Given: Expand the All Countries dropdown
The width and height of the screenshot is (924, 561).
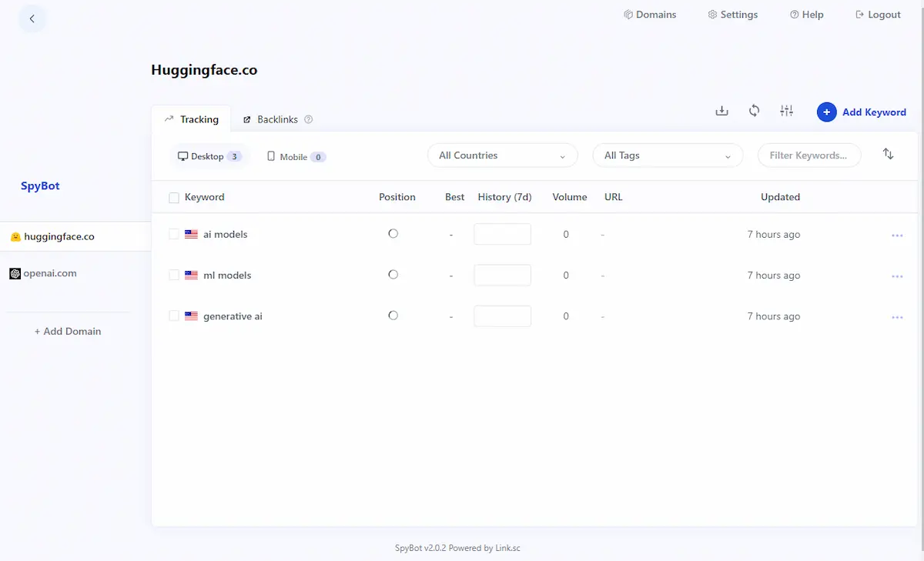Looking at the screenshot, I should (x=502, y=155).
